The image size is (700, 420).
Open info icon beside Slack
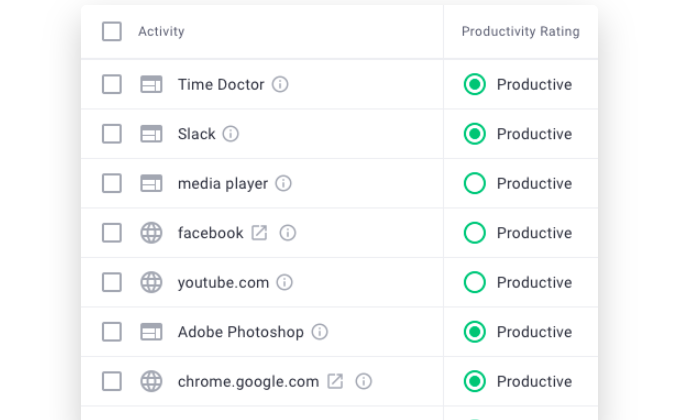pyautogui.click(x=230, y=134)
